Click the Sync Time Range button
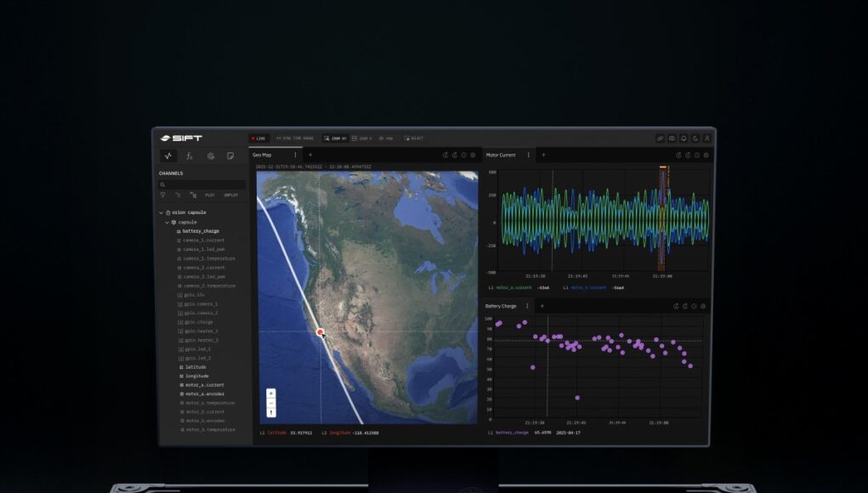 (294, 138)
